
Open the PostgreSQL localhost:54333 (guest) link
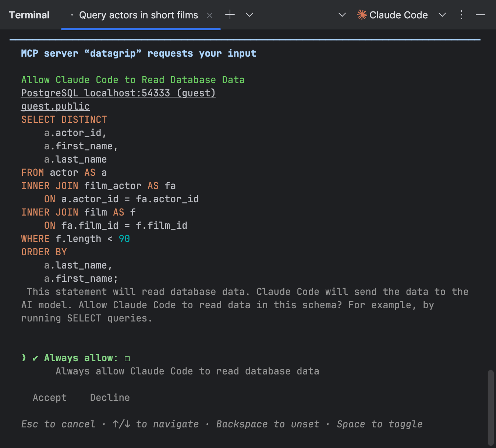point(118,93)
